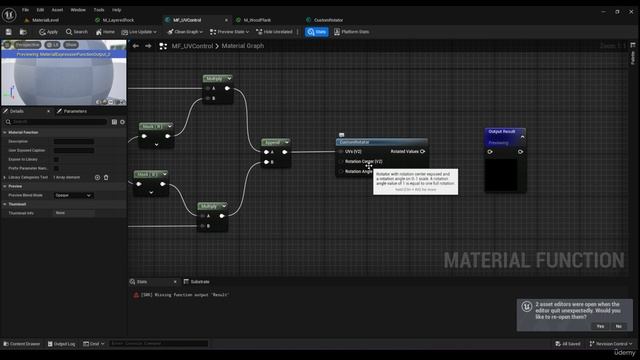The width and height of the screenshot is (640, 360).
Task: Expand the upper Mask (R) node chevron
Action: [156, 144]
